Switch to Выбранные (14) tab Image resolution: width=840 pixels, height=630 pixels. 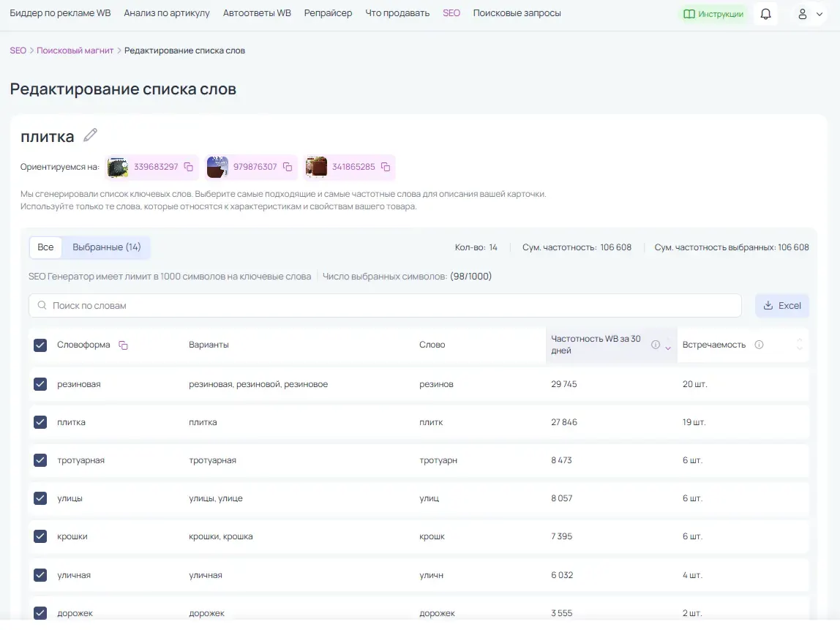[107, 247]
